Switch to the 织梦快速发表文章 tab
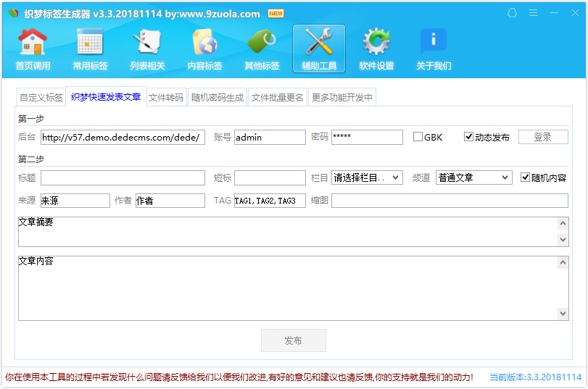This screenshot has width=588, height=389. point(106,96)
